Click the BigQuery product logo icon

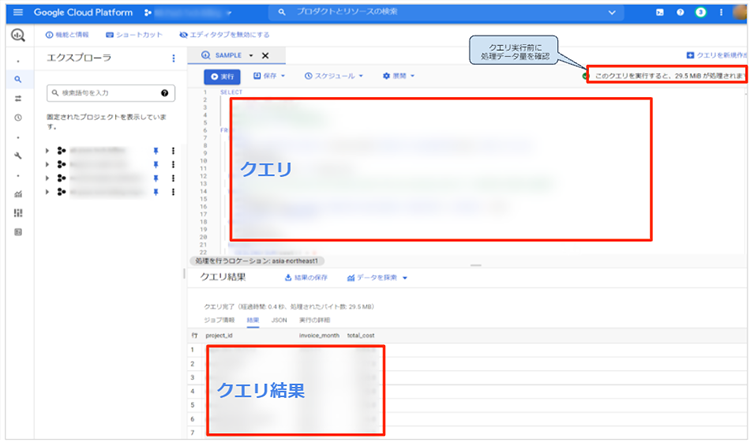pyautogui.click(x=18, y=35)
